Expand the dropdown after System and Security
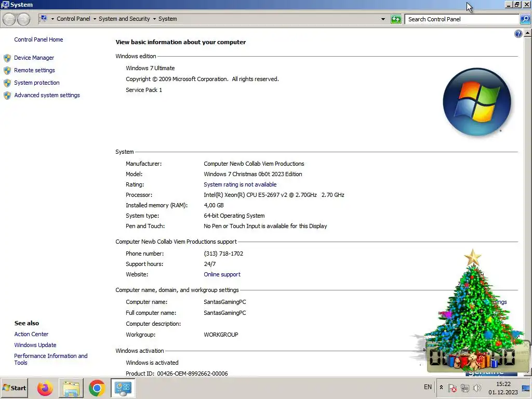Viewport: 532px width, 399px height. coord(154,19)
